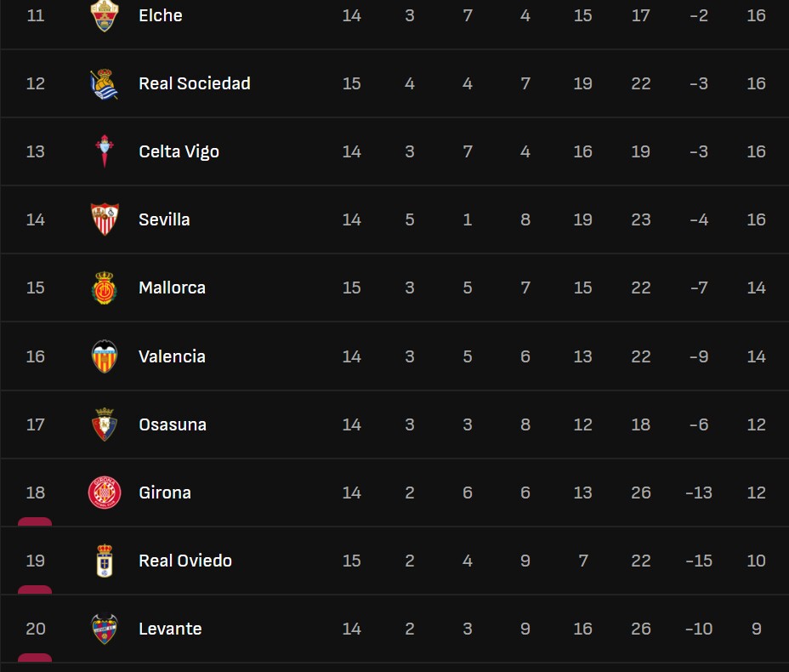Select the Osasuna team name
Image resolution: width=789 pixels, height=672 pixels.
[173, 424]
